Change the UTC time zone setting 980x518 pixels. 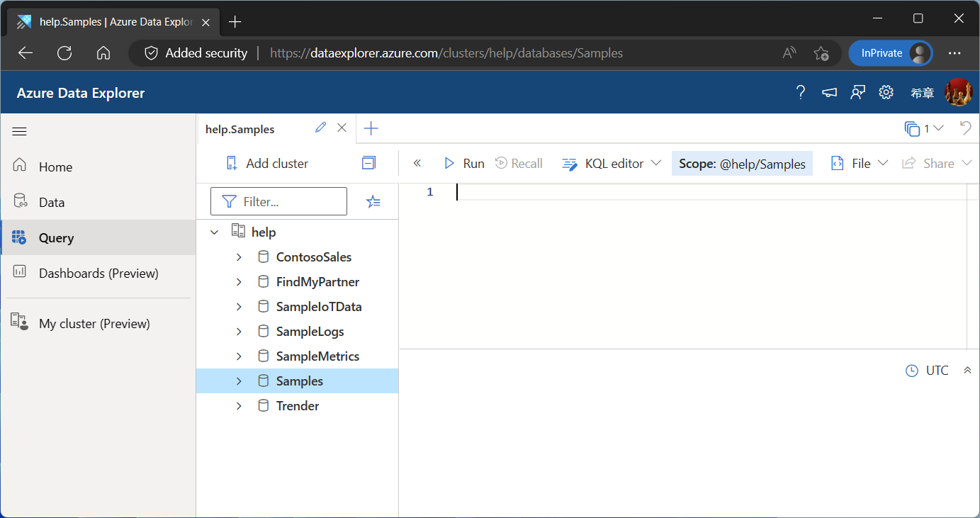[927, 371]
